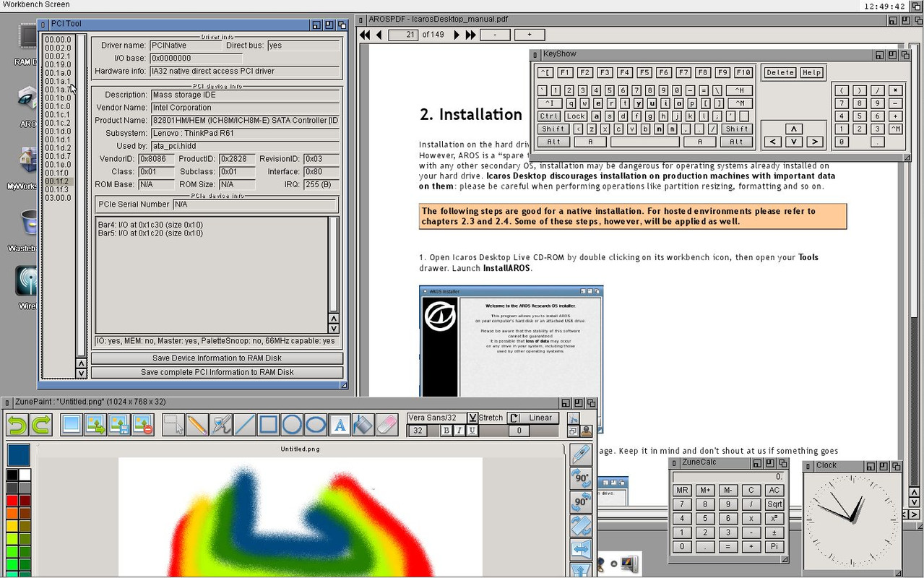
Task: Select the Airbrush tool
Action: pos(221,424)
